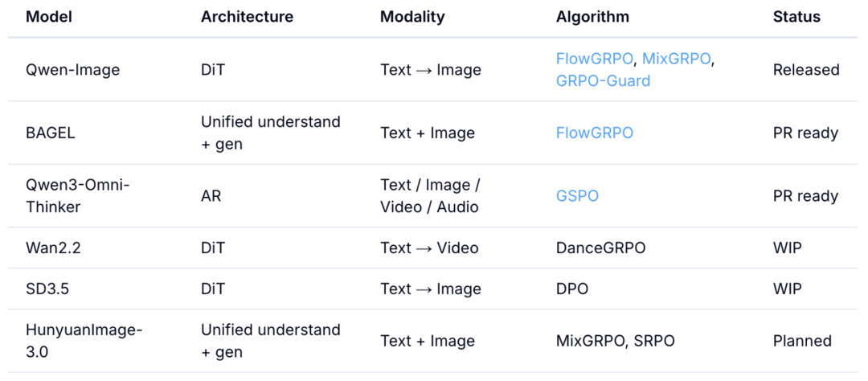
Task: Open the FlowGRPO link in Qwen-Image row
Action: [595, 59]
